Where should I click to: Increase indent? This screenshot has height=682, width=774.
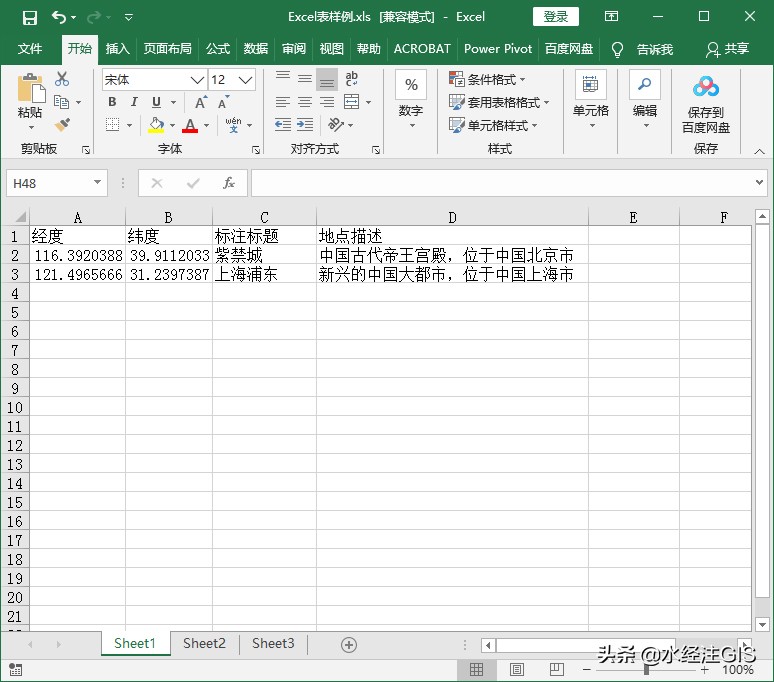pos(305,124)
